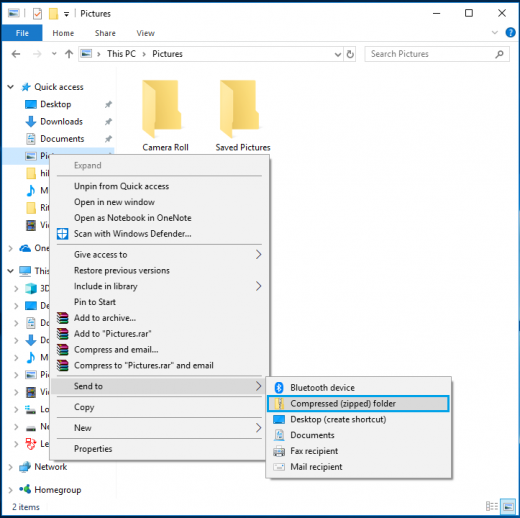Click This PC in address breadcrumb
Image resolution: width=520 pixels, height=518 pixels.
coord(121,54)
